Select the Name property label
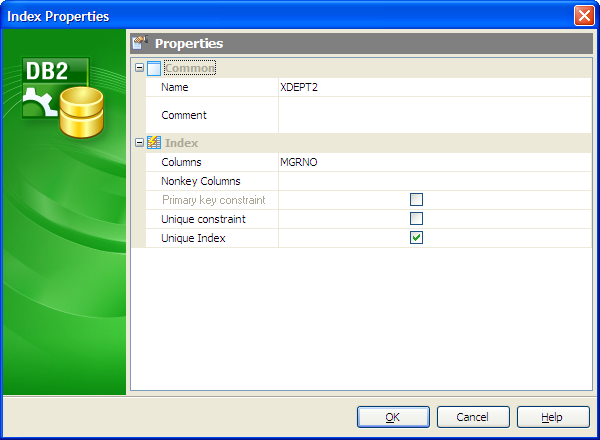 (175, 87)
